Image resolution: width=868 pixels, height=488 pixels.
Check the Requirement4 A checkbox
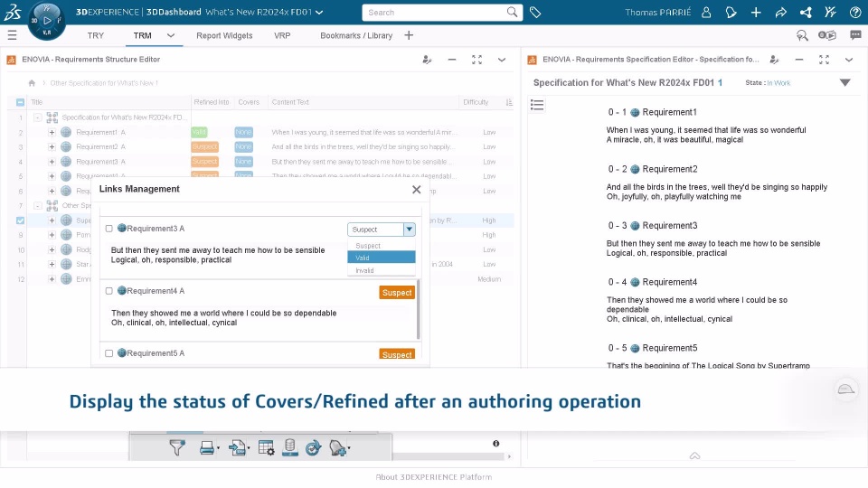[109, 291]
